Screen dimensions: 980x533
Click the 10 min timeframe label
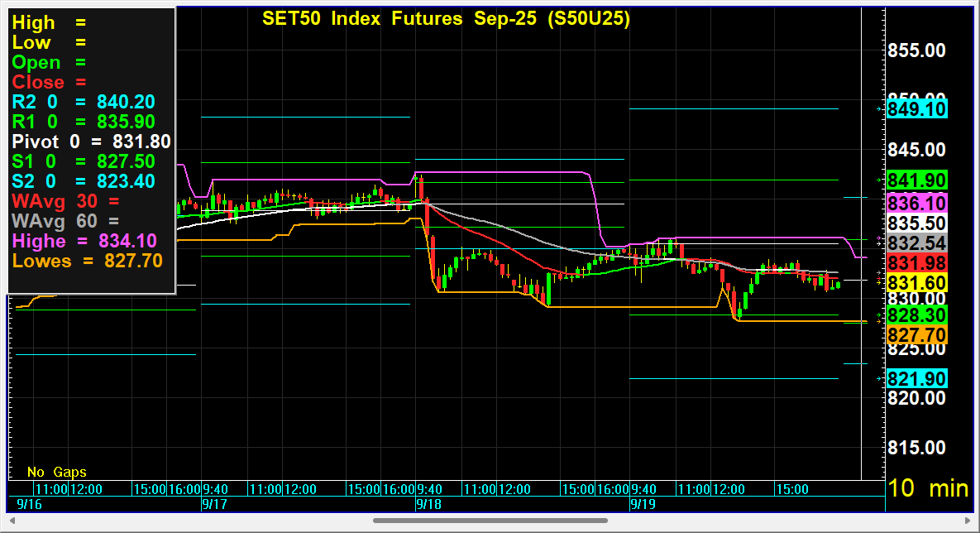pos(928,488)
